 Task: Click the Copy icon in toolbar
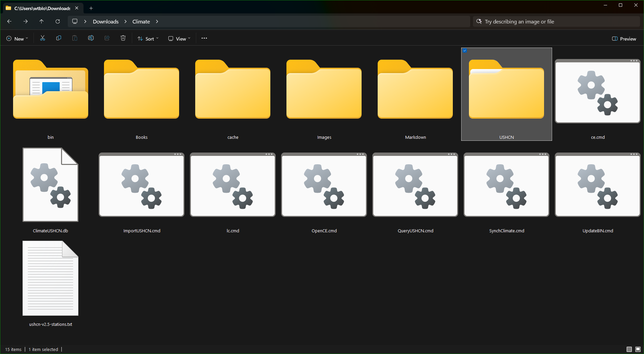[59, 38]
